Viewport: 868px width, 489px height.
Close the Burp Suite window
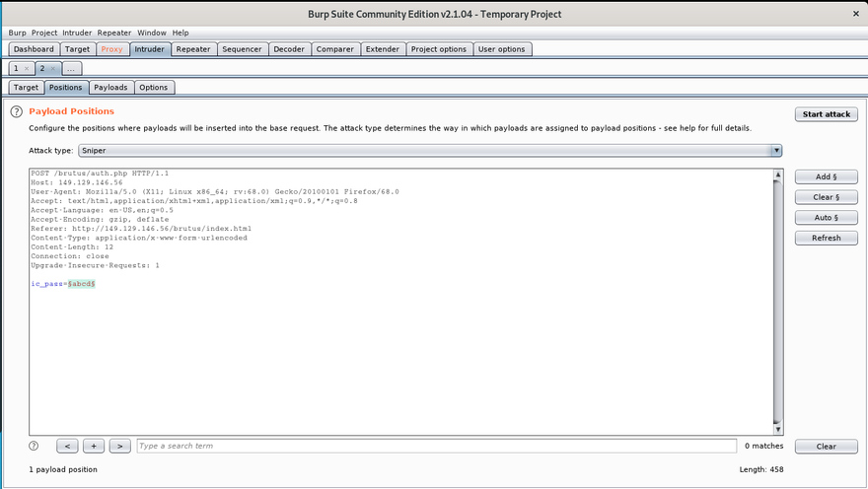(856, 14)
